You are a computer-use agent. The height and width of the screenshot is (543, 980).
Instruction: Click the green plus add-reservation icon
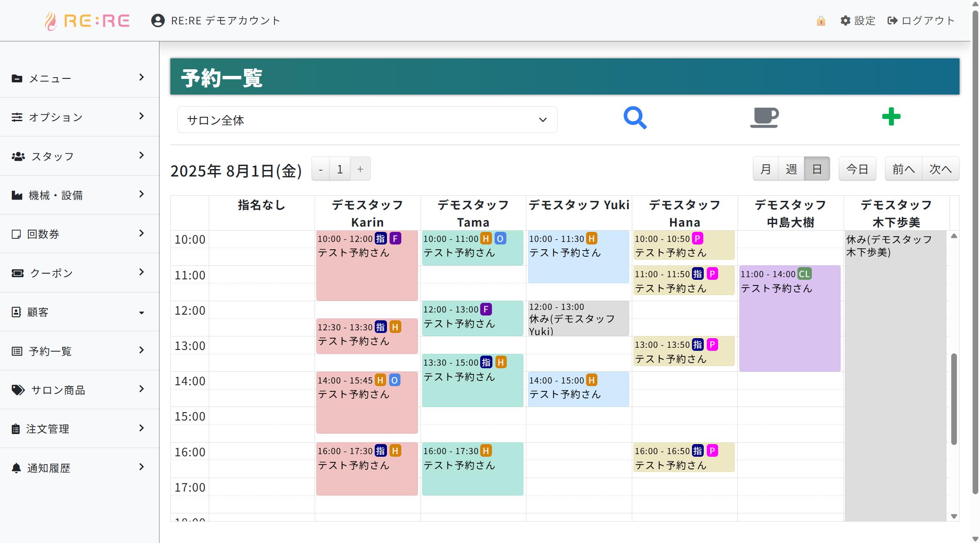click(891, 117)
